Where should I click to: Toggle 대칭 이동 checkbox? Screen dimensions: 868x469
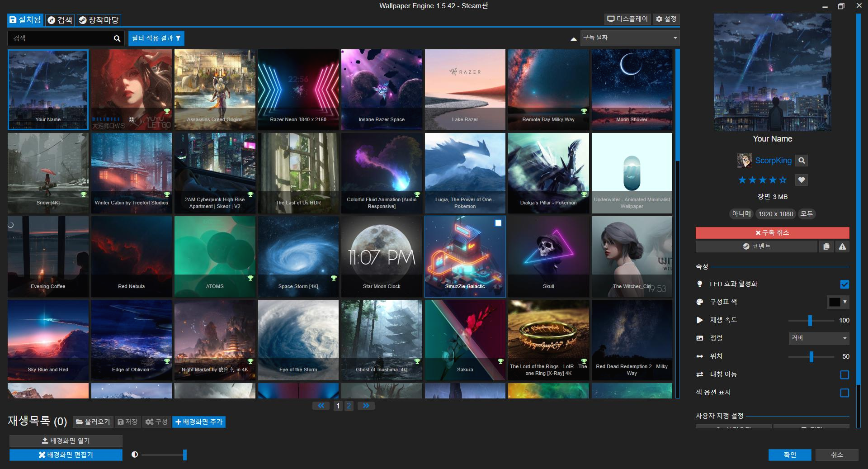844,374
